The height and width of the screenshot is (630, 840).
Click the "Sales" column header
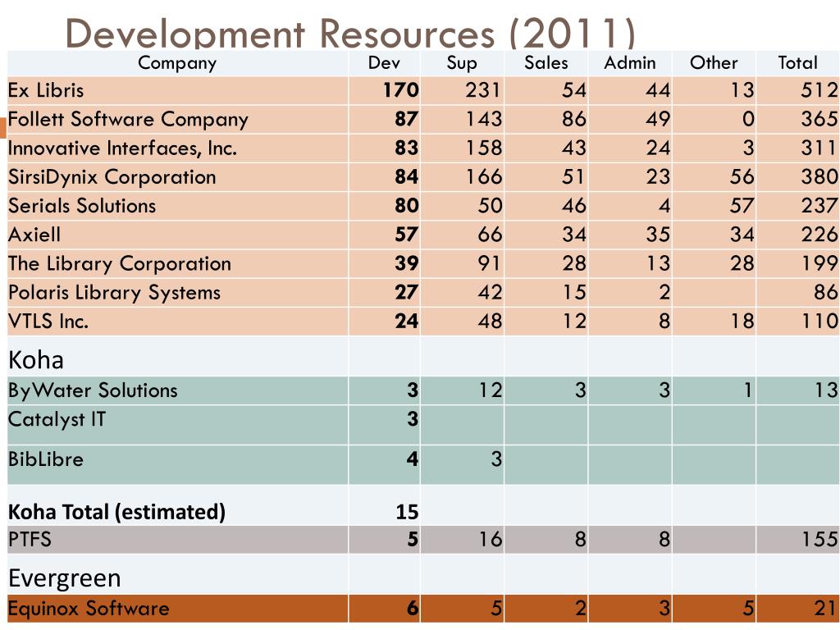click(546, 62)
